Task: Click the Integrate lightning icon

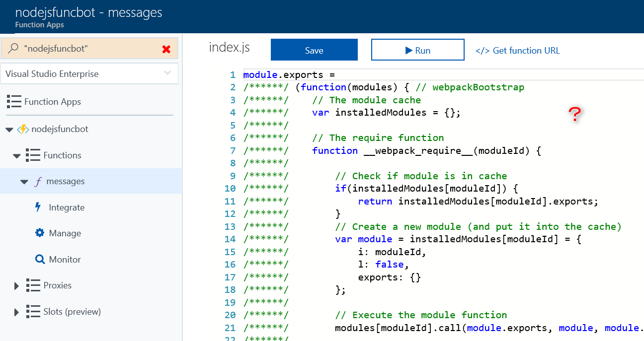Action: pyautogui.click(x=38, y=207)
